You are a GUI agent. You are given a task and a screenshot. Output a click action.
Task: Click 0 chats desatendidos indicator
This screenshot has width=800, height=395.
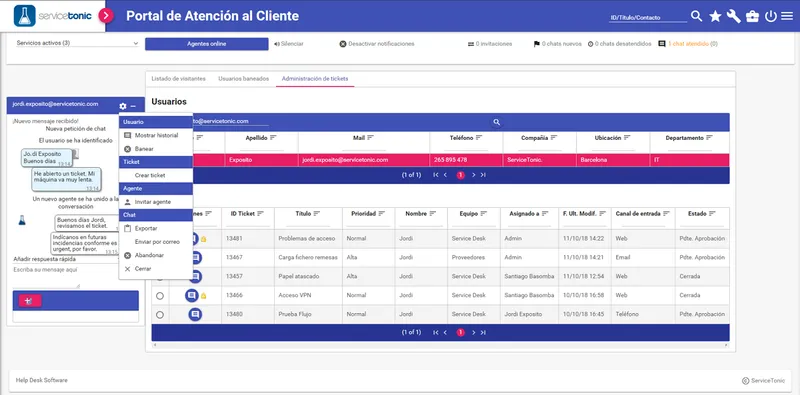click(x=619, y=44)
